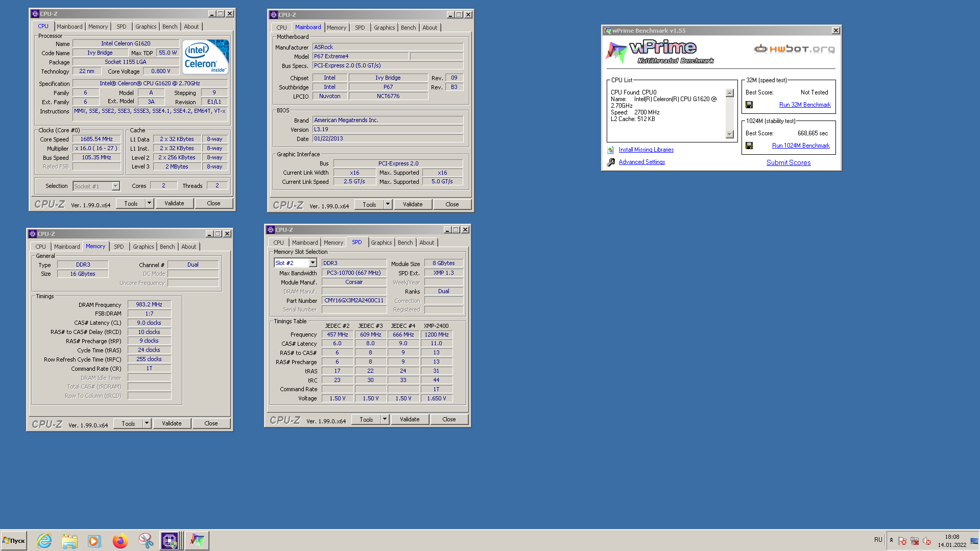The image size is (980, 551).
Task: Open Tools dropdown arrow in SPD window
Action: 385,419
